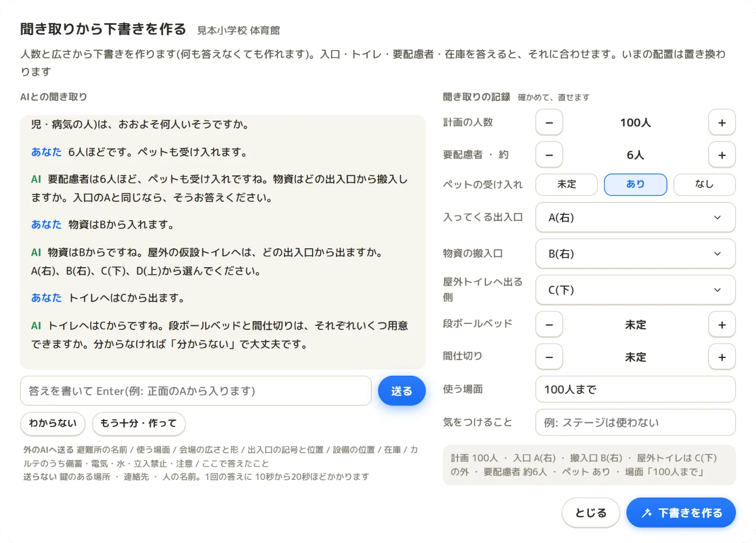
Task: Decrease the 間仕切り count with minus
Action: point(549,357)
